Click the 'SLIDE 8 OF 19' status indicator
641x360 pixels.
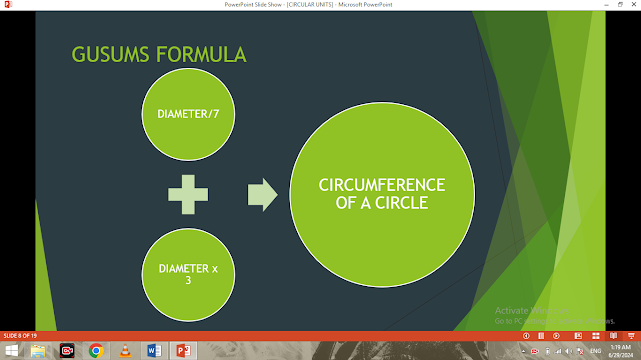pos(20,336)
